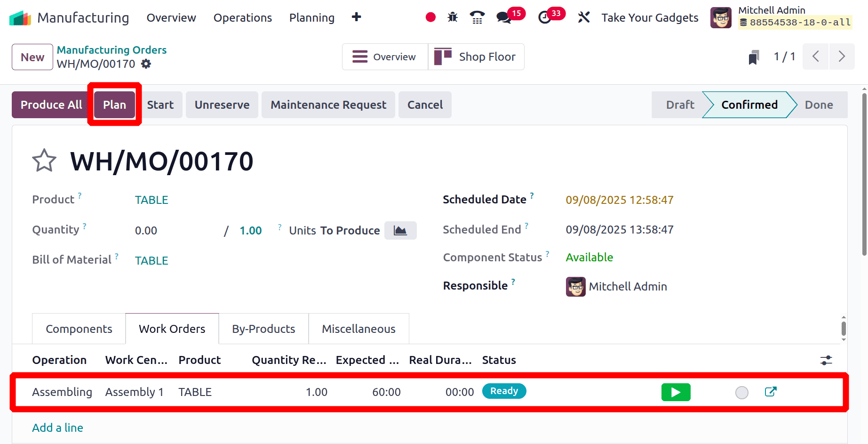This screenshot has width=868, height=444.
Task: Open Manufacturing Orders breadcrumb link
Action: (x=111, y=50)
